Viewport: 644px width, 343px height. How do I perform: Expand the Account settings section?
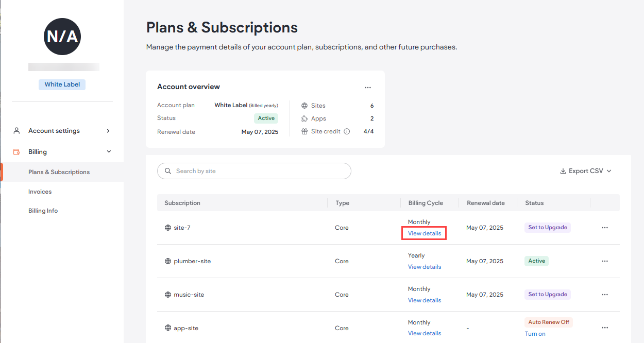(108, 130)
